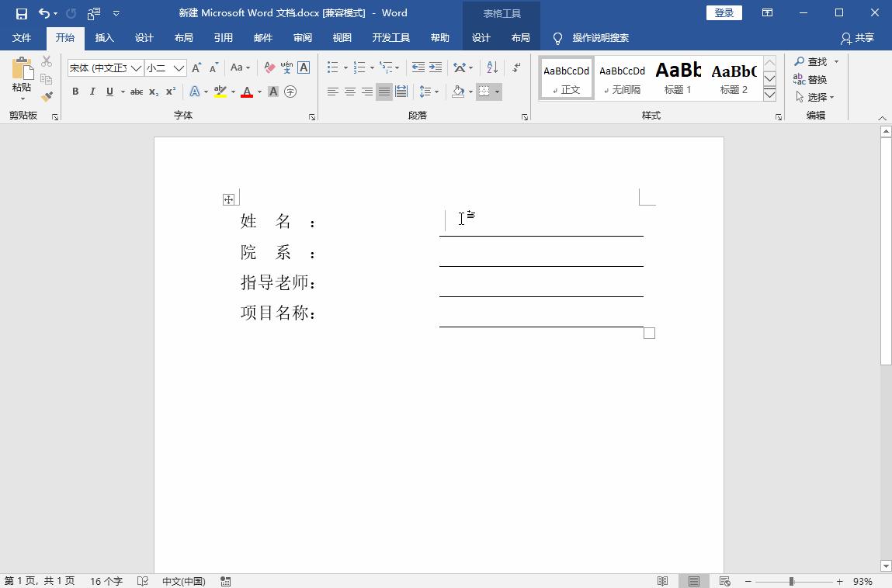Click the 替换 replace button
The width and height of the screenshot is (892, 588).
pyautogui.click(x=810, y=79)
